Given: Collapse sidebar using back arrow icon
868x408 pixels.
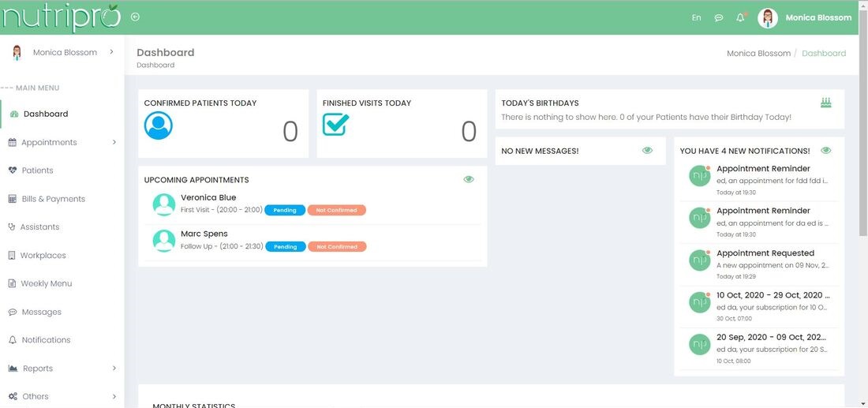Looking at the screenshot, I should pos(135,17).
